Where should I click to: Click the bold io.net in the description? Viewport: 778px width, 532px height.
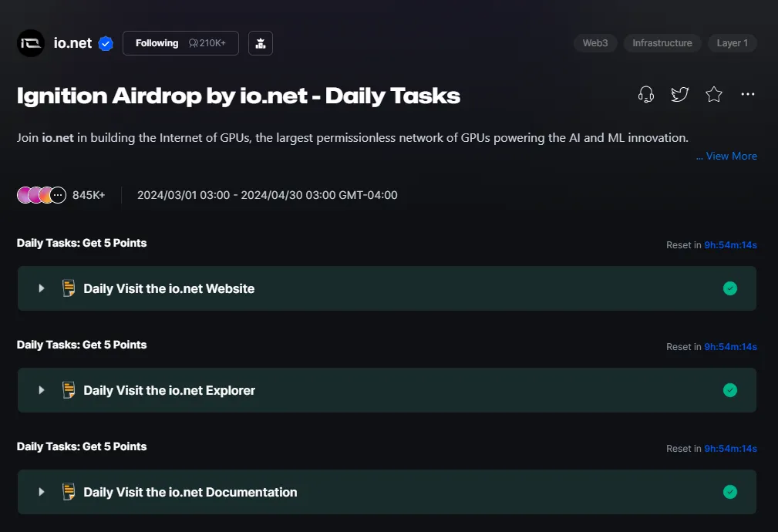(x=58, y=137)
